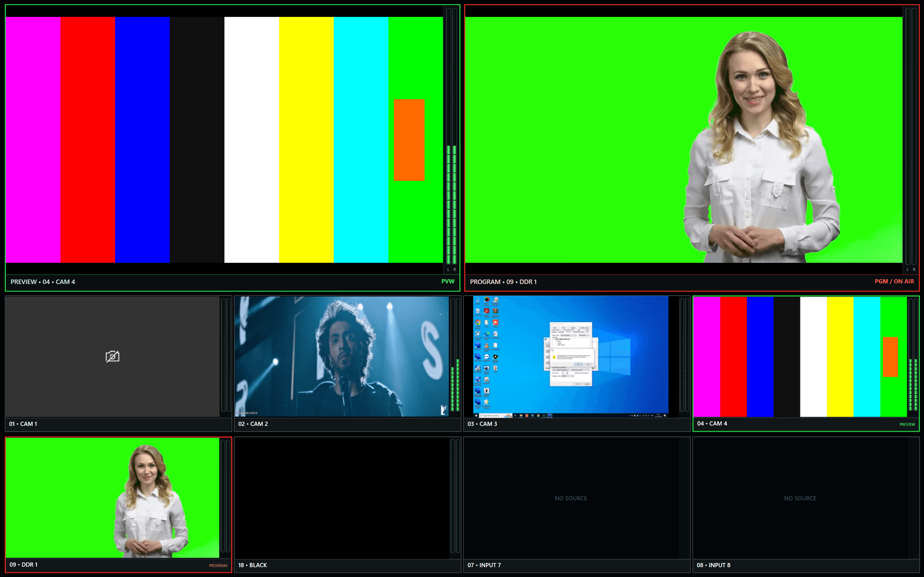
Task: Click the audio VU meter of CAM 2
Action: (455, 355)
